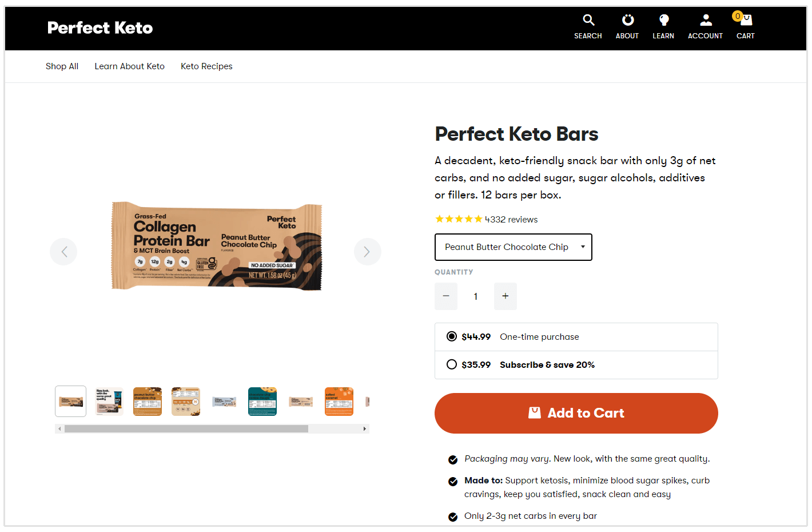Viewport: 812px width, 532px height.
Task: Open the Shop All menu
Action: pos(62,66)
